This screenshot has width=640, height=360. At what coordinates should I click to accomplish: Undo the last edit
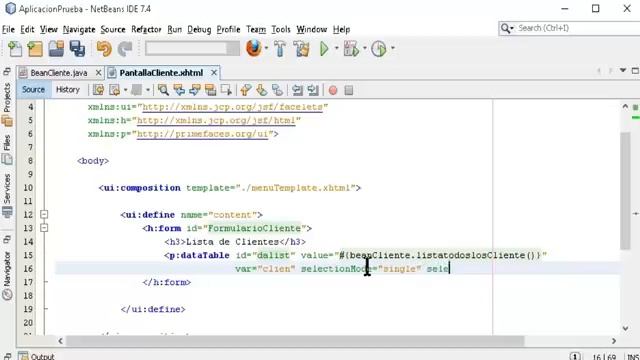[104, 49]
